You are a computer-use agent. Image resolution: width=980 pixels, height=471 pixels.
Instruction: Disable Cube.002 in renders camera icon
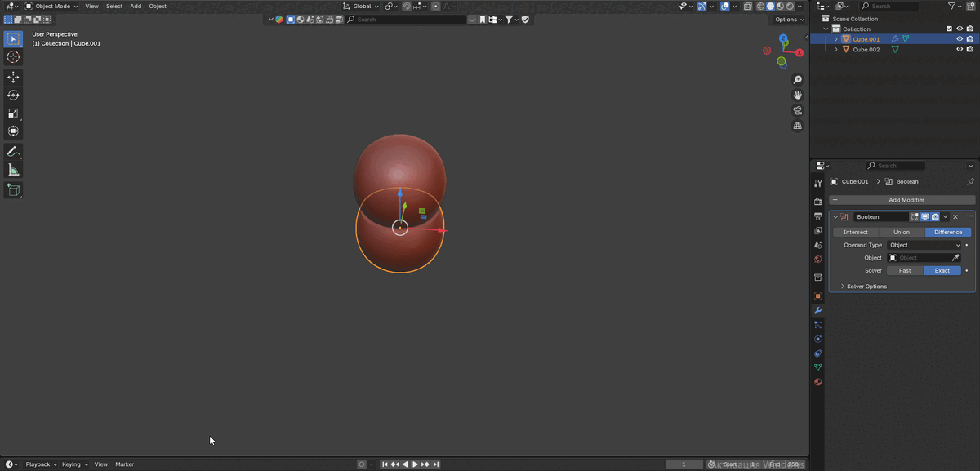(970, 49)
